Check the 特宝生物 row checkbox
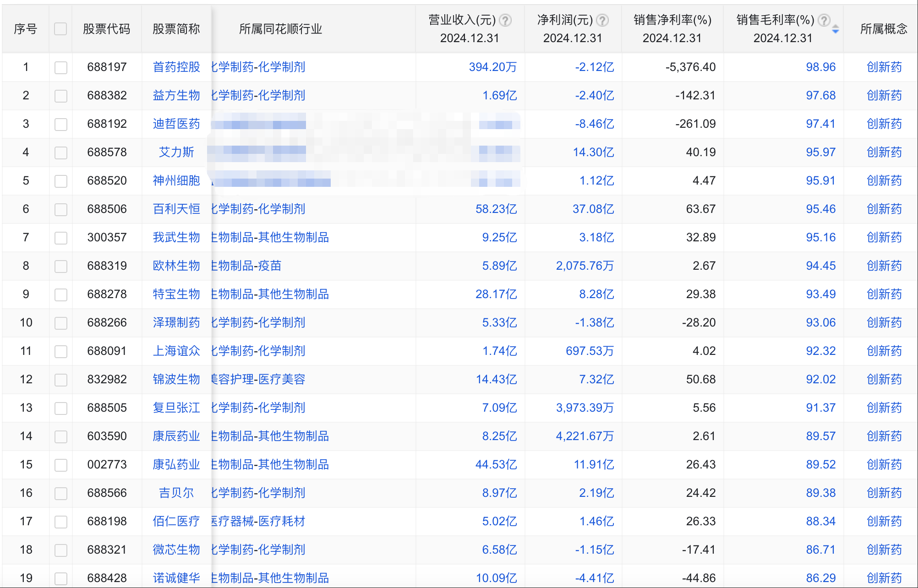Screen dimensions: 918x588 click(60, 294)
